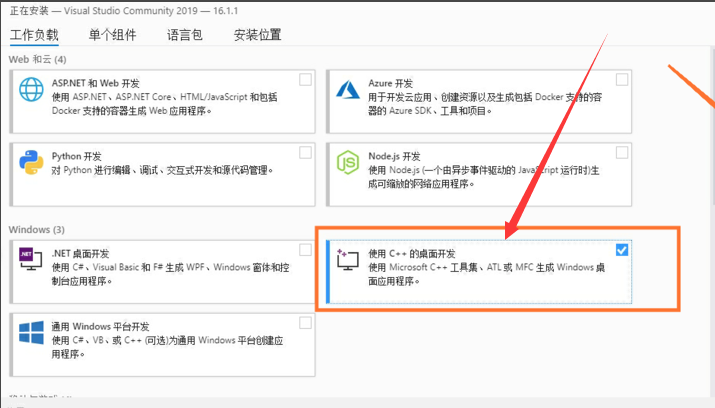Check the .NET 桌面开发 checkbox
Viewport: 715px width, 408px height.
click(x=306, y=250)
